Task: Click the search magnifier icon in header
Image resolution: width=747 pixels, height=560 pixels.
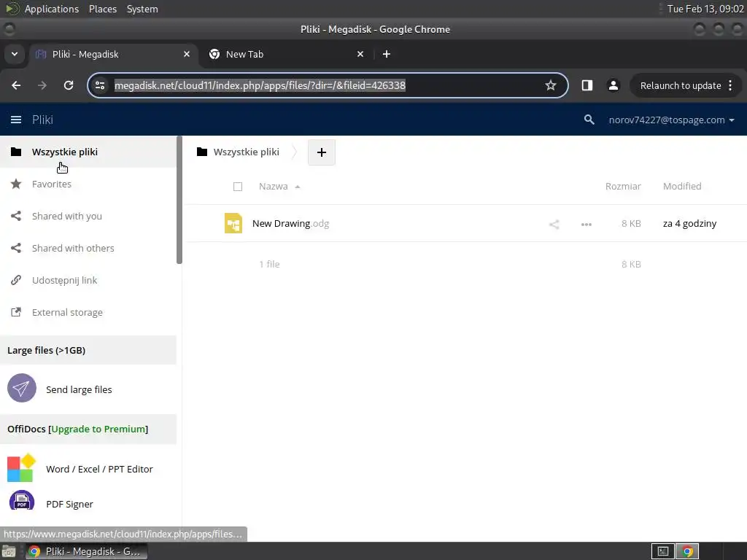Action: (589, 120)
